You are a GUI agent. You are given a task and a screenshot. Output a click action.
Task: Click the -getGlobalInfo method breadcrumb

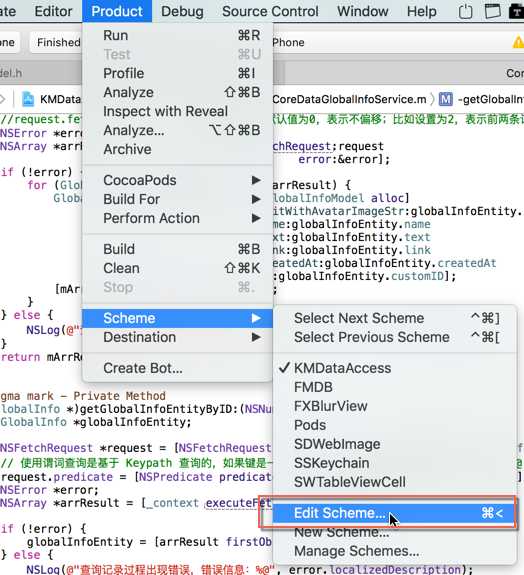pos(491,99)
